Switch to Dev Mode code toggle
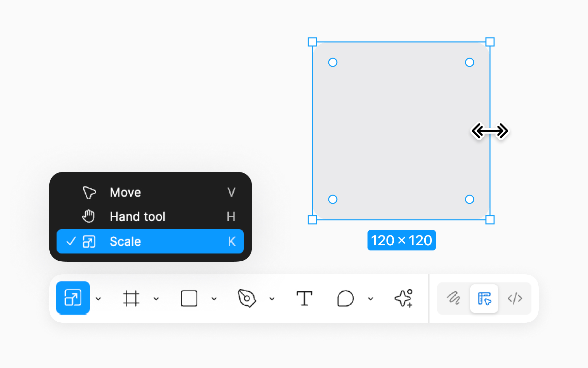 [515, 298]
